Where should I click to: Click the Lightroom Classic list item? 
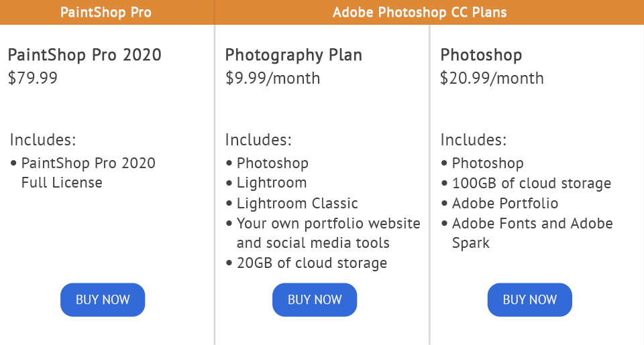click(x=297, y=203)
